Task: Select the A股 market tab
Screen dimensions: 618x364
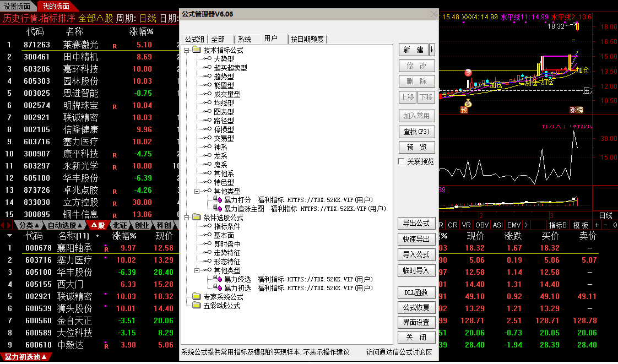Action: [97, 225]
